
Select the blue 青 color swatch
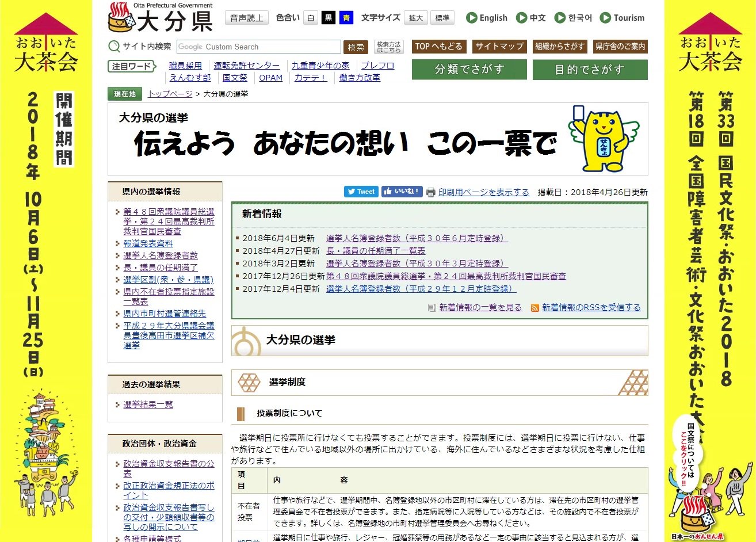(x=346, y=18)
